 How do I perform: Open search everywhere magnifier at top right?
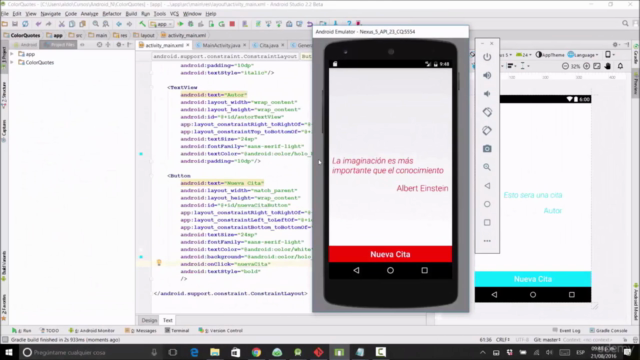pyautogui.click(x=625, y=24)
